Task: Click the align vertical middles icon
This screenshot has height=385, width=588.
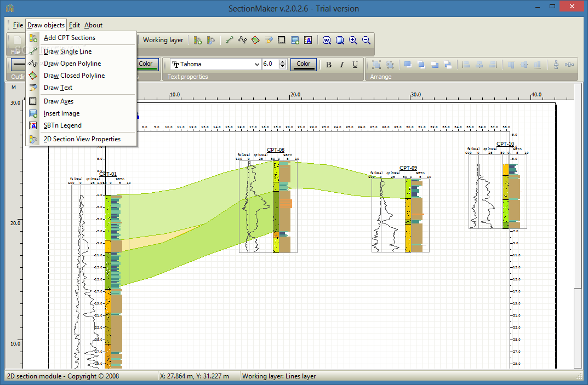Action: coord(524,65)
